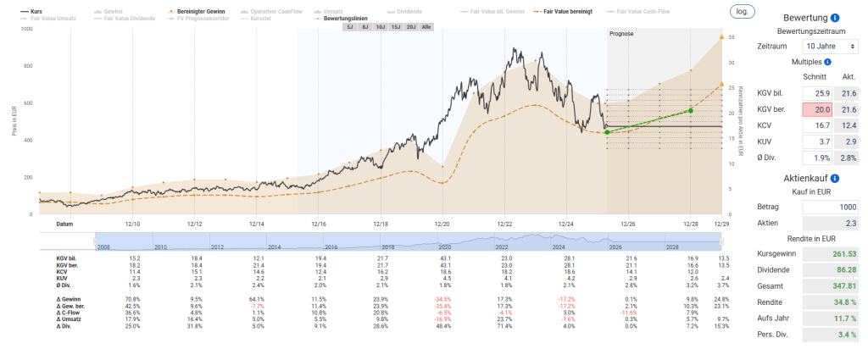Click the info icon next to Bewertung

coord(836,18)
